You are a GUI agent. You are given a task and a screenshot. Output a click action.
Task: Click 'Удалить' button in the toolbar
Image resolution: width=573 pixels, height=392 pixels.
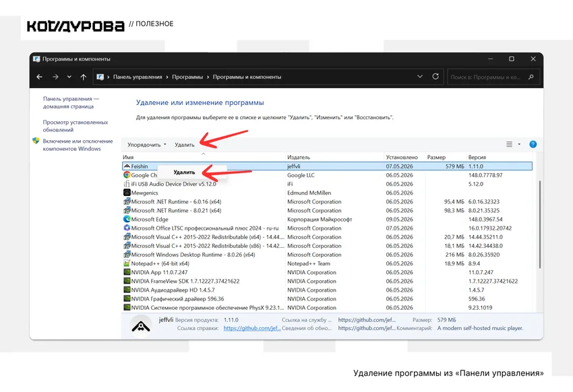coord(185,145)
